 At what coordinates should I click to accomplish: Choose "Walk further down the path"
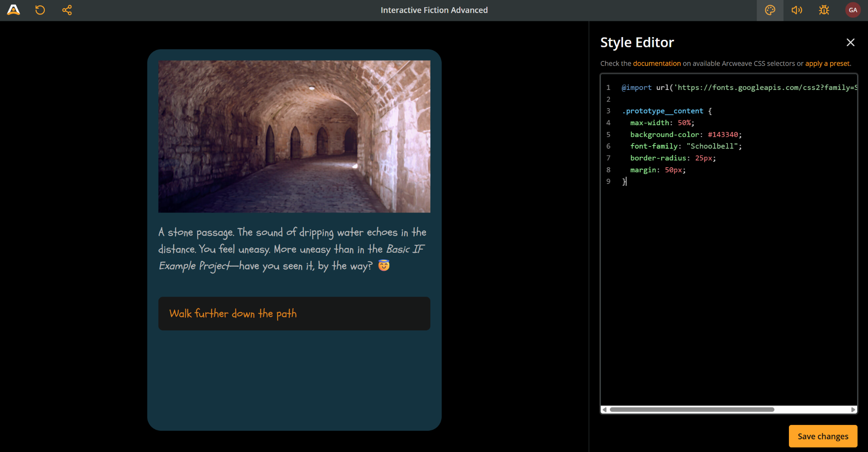[x=294, y=313]
